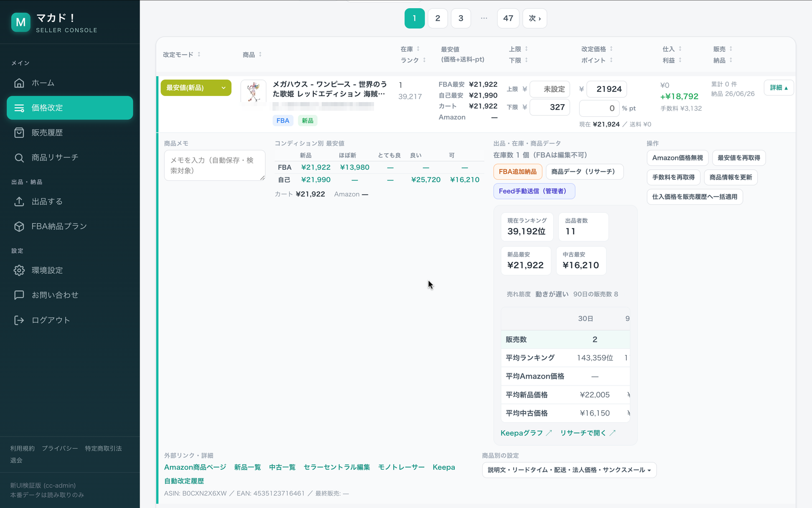Open Keepa external link
The height and width of the screenshot is (508, 812).
click(x=444, y=467)
